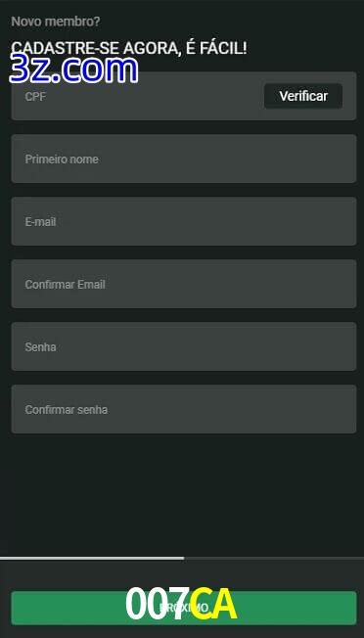Focus the Senha password field
The height and width of the screenshot is (638, 364).
tap(184, 346)
